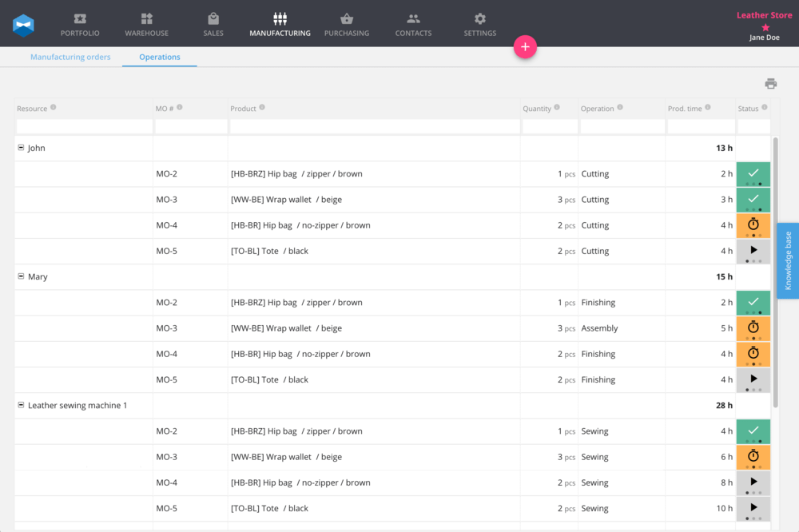Collapse the John resource group
The image size is (799, 532).
pos(21,148)
